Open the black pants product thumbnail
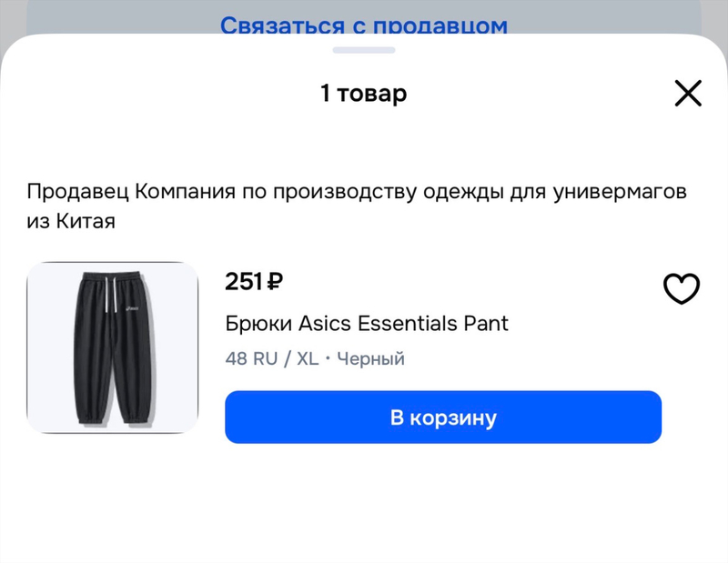Viewport: 728px width, 563px height. click(x=112, y=347)
